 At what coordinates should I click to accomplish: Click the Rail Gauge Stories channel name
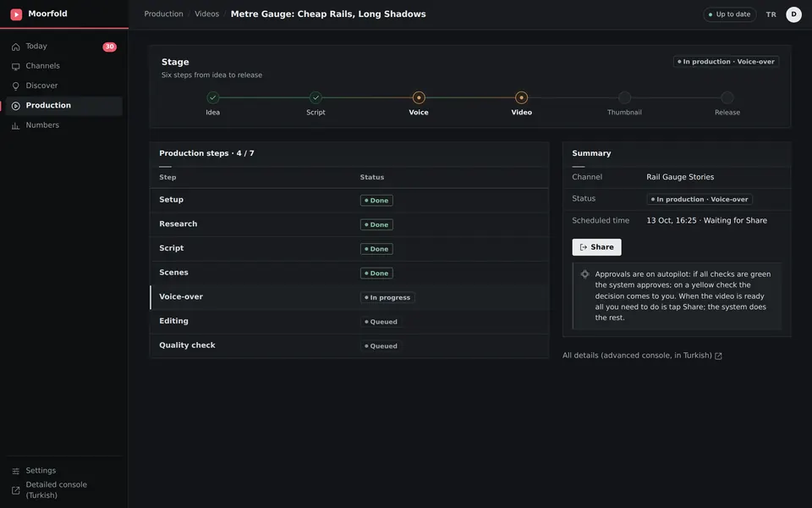(x=680, y=177)
